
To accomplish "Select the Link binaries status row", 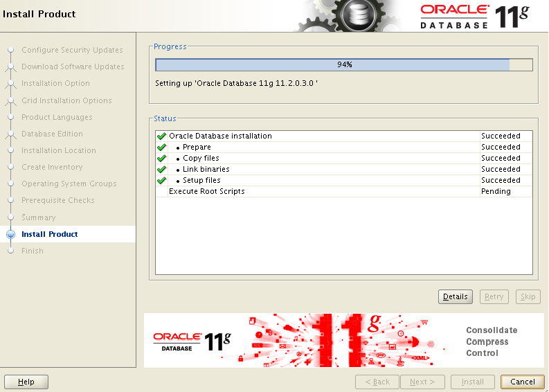I will (344, 169).
